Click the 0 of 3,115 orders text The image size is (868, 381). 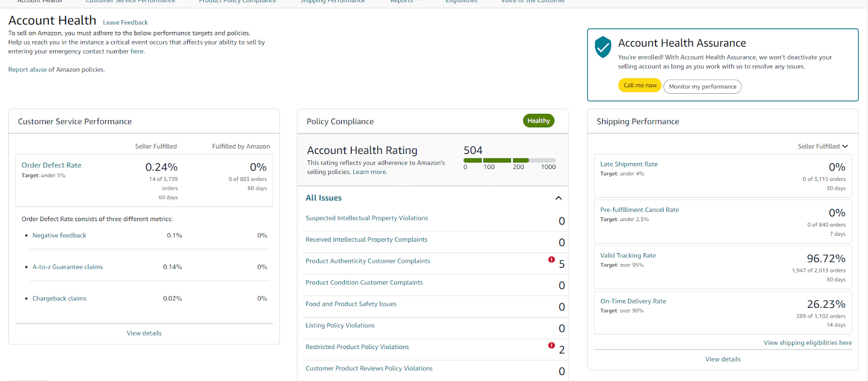pos(824,179)
